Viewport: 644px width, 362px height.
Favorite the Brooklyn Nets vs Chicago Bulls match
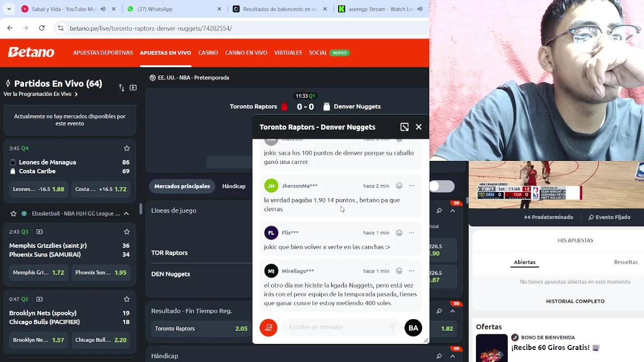pos(127,299)
